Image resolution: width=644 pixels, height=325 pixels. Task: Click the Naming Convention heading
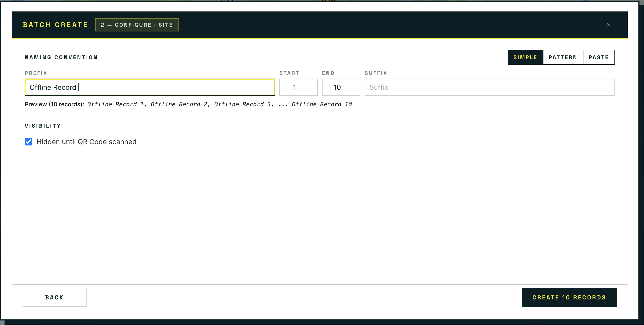click(x=61, y=57)
